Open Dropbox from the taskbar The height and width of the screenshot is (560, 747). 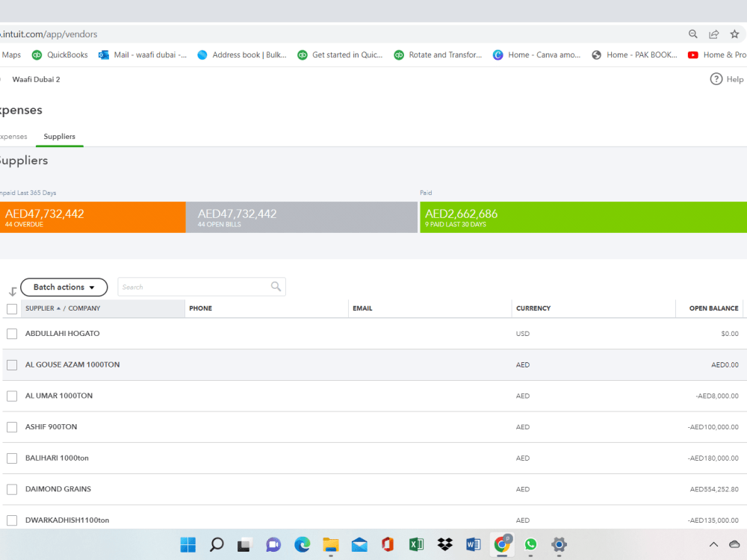click(445, 544)
